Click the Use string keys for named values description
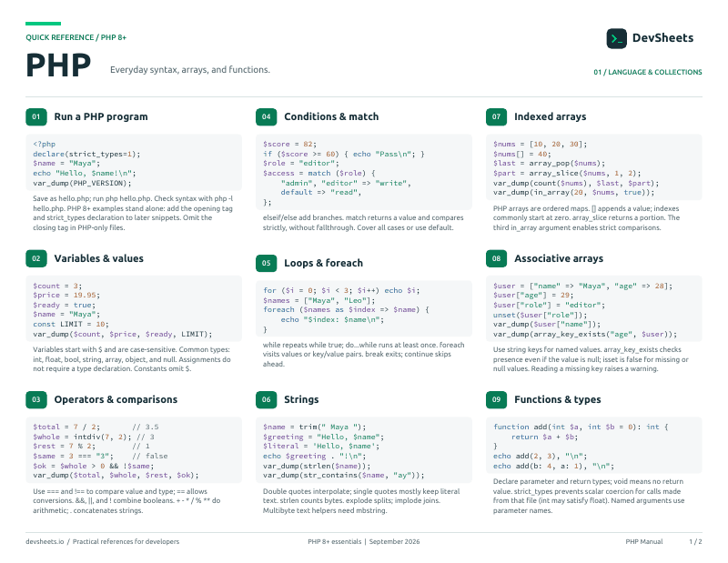Screen dimensions: 728x563 point(591,359)
